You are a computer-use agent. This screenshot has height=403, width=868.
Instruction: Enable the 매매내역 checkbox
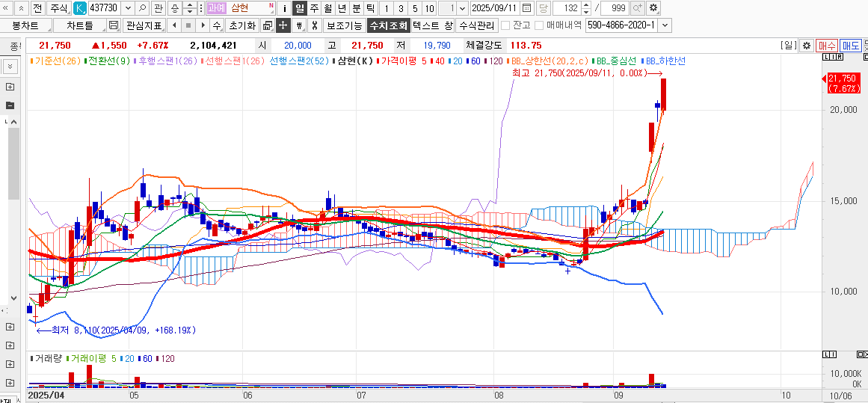pyautogui.click(x=539, y=25)
